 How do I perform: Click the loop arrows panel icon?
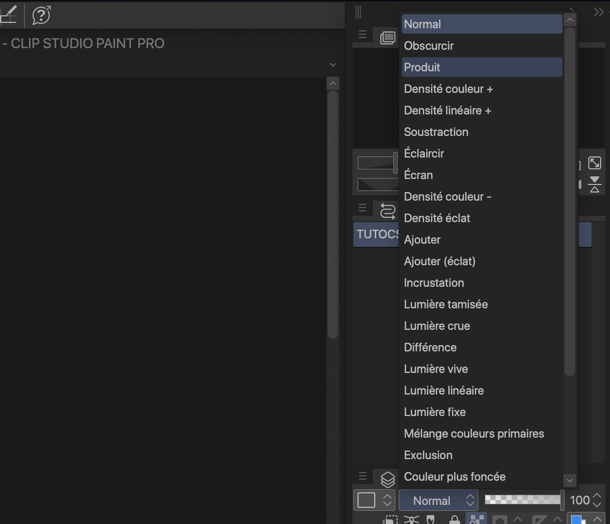387,209
